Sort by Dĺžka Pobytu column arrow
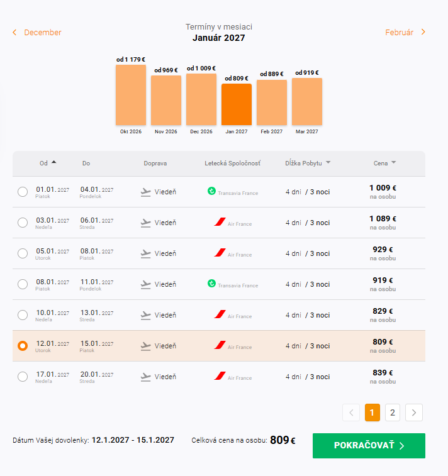 [328, 163]
